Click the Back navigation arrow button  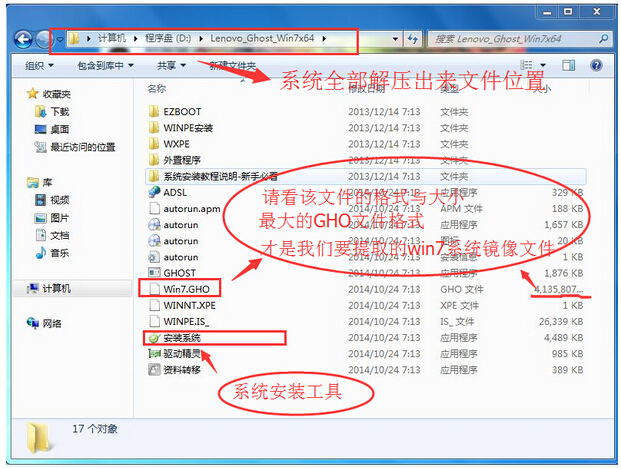point(23,39)
